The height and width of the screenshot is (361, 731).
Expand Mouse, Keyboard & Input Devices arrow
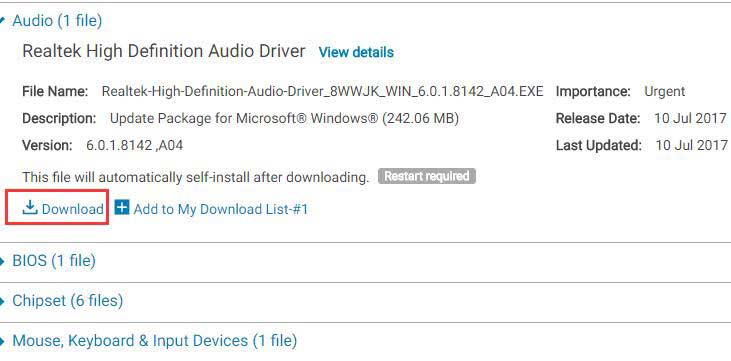[2, 341]
